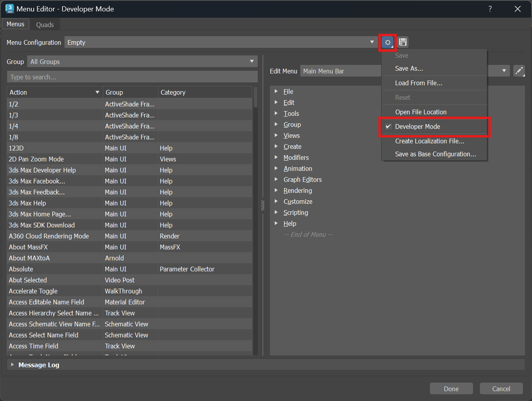Select the 123D action row

click(130, 148)
